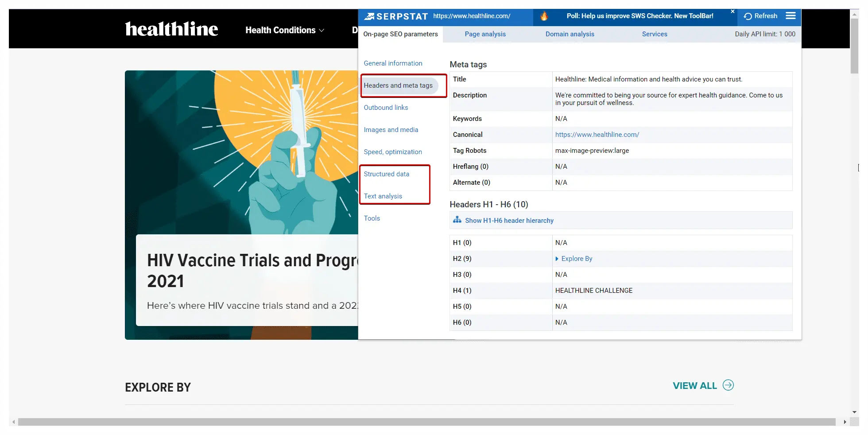Image resolution: width=868 pixels, height=435 pixels.
Task: Open the hamburger menu icon
Action: [x=790, y=16]
